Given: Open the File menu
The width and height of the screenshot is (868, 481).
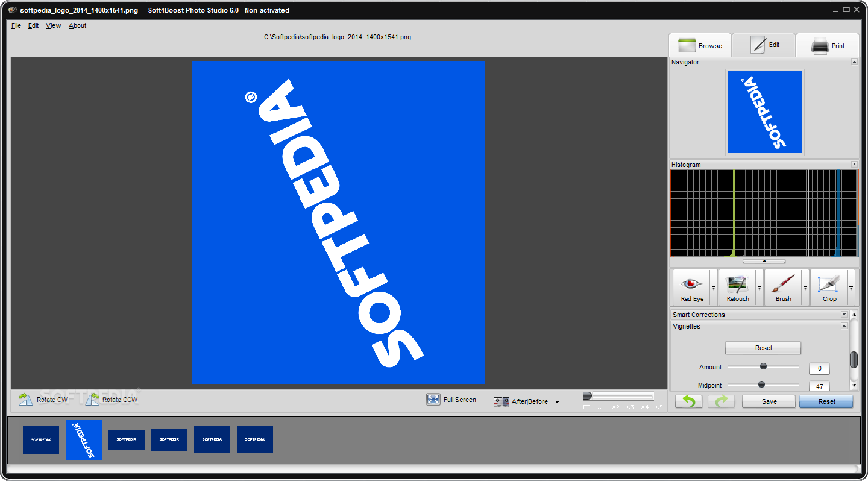Looking at the screenshot, I should pyautogui.click(x=16, y=25).
